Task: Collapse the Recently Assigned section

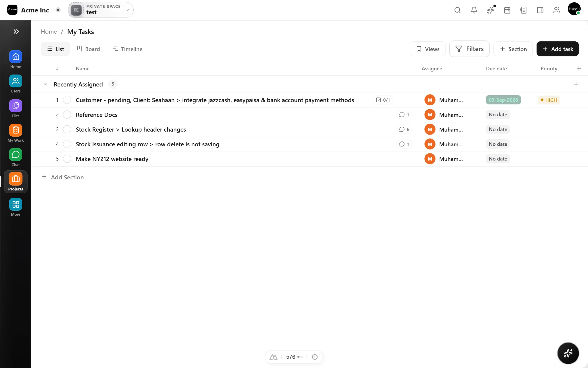Action: pyautogui.click(x=45, y=84)
